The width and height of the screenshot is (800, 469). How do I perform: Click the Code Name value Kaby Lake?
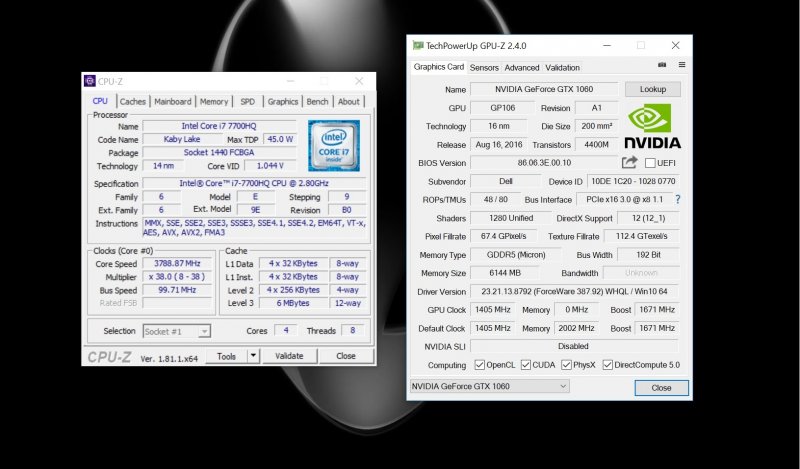[182, 139]
